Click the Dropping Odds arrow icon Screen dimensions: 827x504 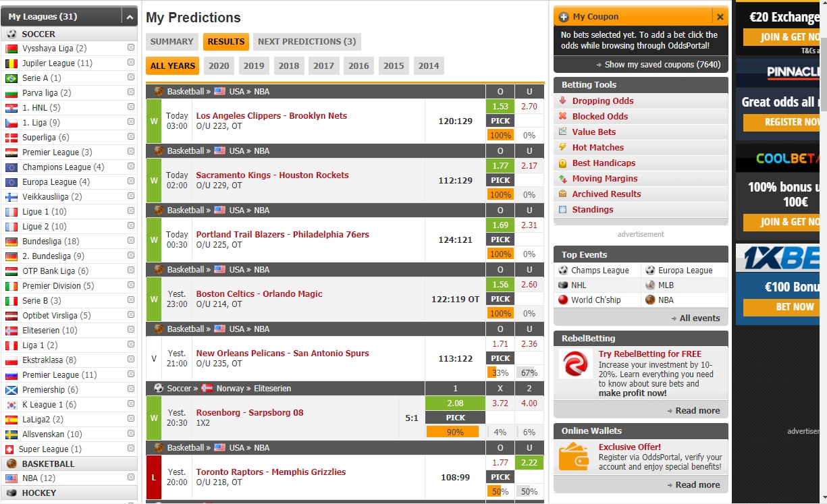click(562, 101)
